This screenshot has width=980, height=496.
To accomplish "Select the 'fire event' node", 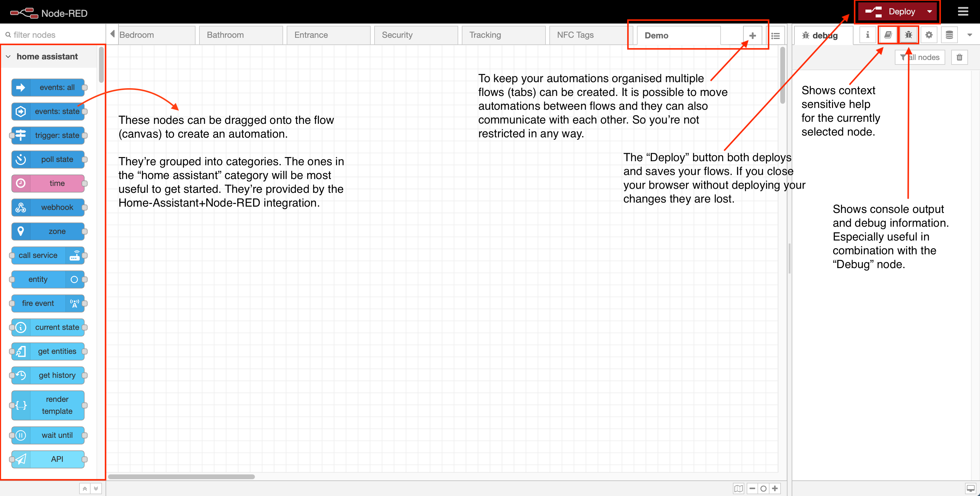I will pyautogui.click(x=48, y=303).
